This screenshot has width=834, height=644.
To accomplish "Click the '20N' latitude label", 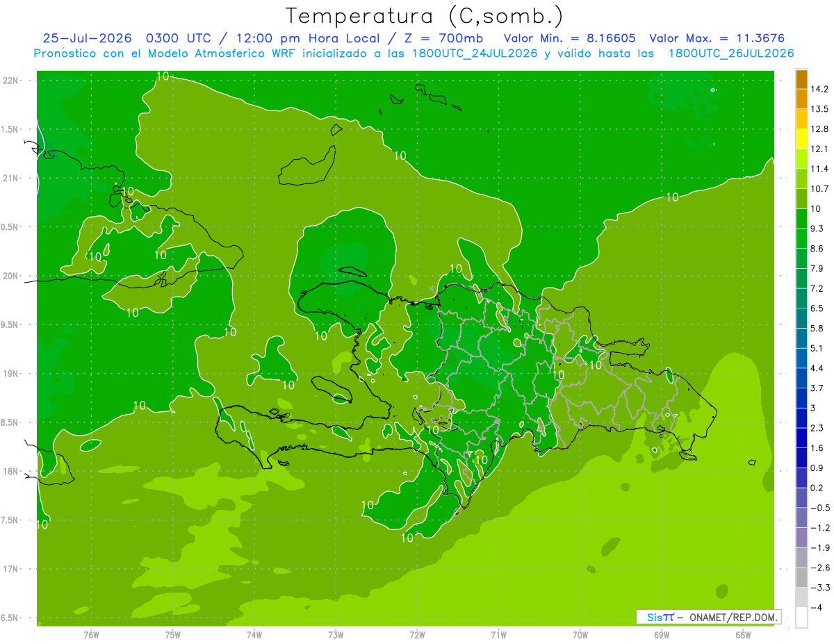I will 10,276.
